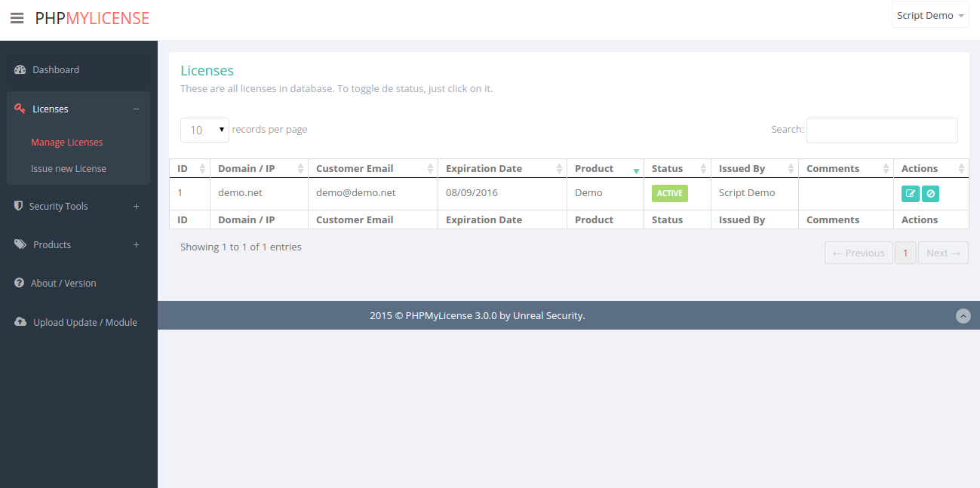Go to the Next page
980x488 pixels.
pos(943,253)
